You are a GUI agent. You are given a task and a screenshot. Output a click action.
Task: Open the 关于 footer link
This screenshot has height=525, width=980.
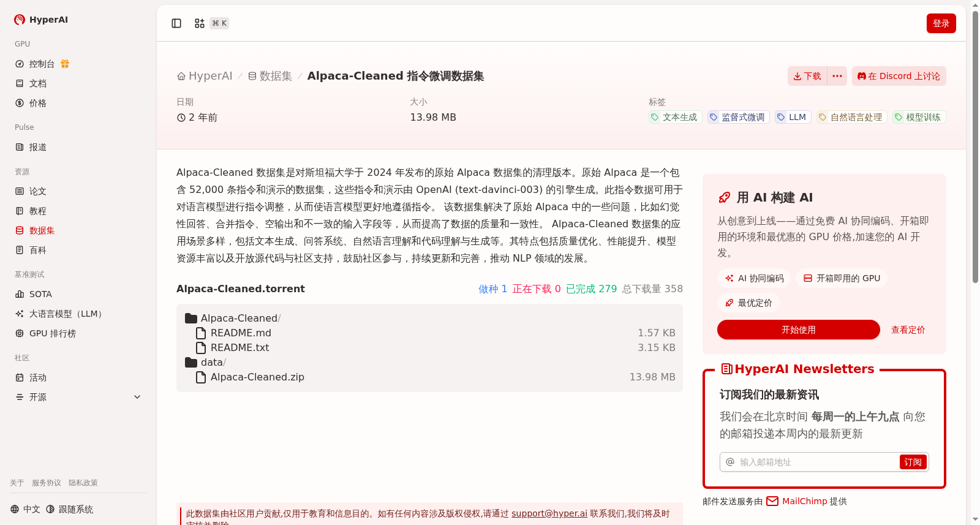click(x=17, y=483)
